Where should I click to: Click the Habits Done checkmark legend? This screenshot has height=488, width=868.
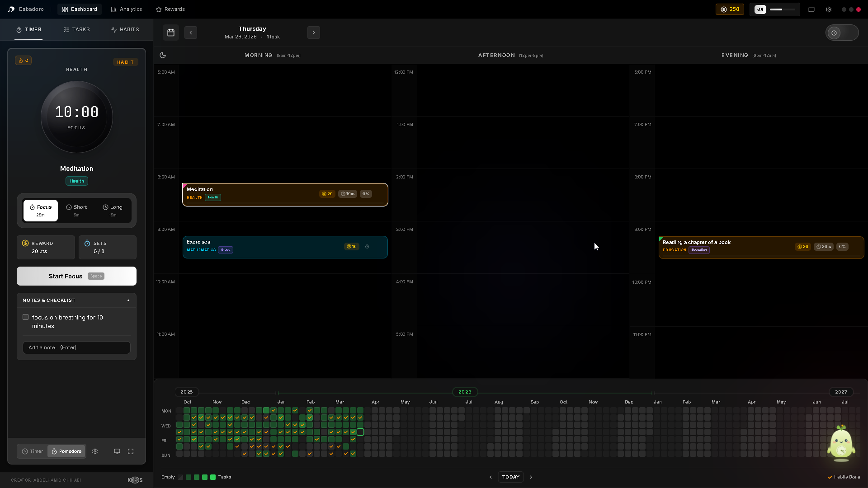click(844, 477)
